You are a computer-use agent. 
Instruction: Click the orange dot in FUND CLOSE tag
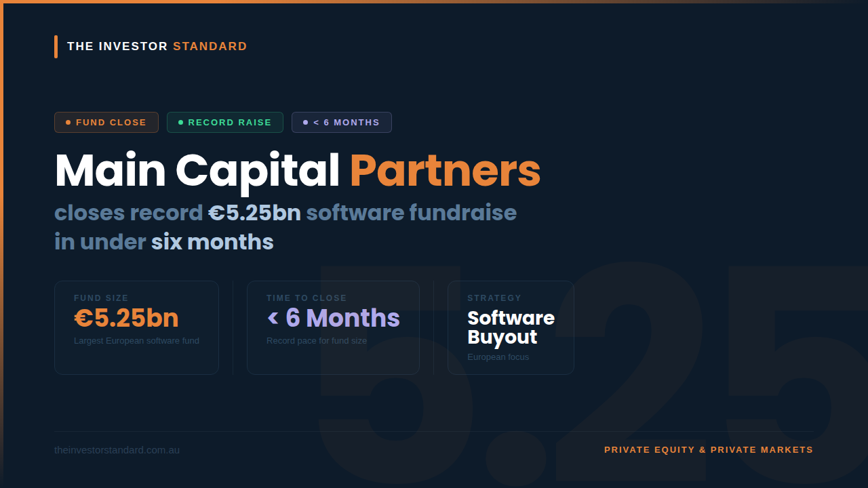pos(68,123)
